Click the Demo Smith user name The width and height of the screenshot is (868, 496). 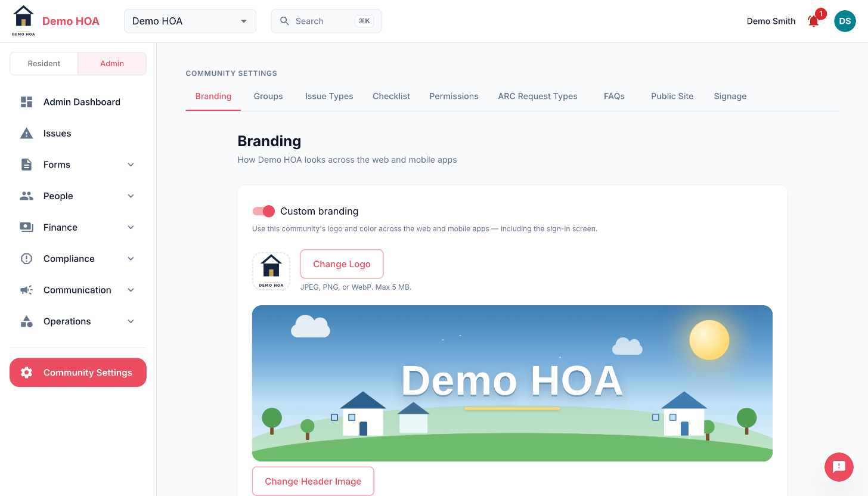[771, 21]
